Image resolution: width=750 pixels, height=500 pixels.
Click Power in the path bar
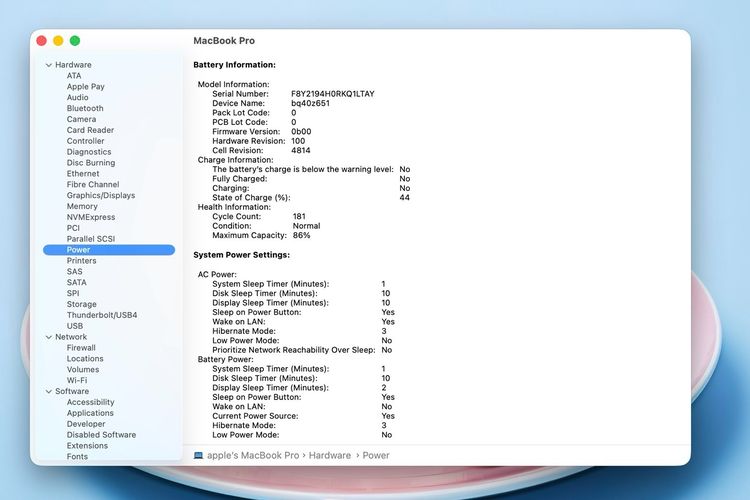pos(376,456)
